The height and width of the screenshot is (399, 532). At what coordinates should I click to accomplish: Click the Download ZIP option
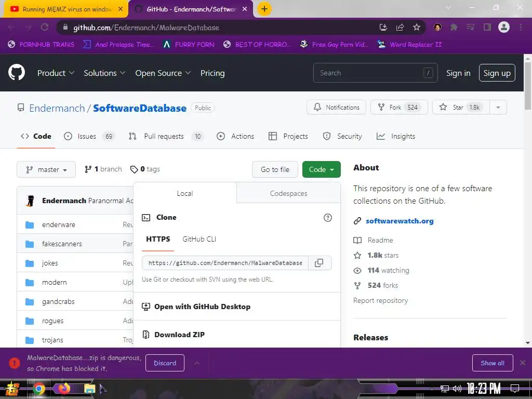click(179, 335)
